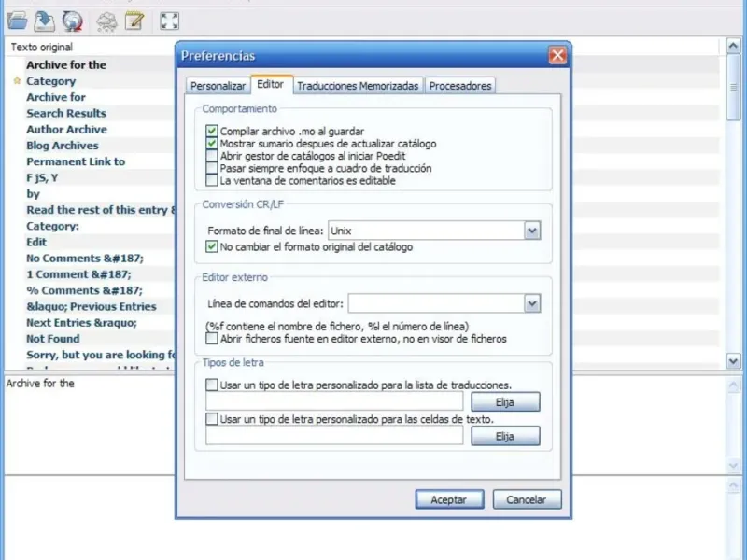Viewport: 747px width, 560px height.
Task: Select the 'Edit' row
Action: click(36, 242)
